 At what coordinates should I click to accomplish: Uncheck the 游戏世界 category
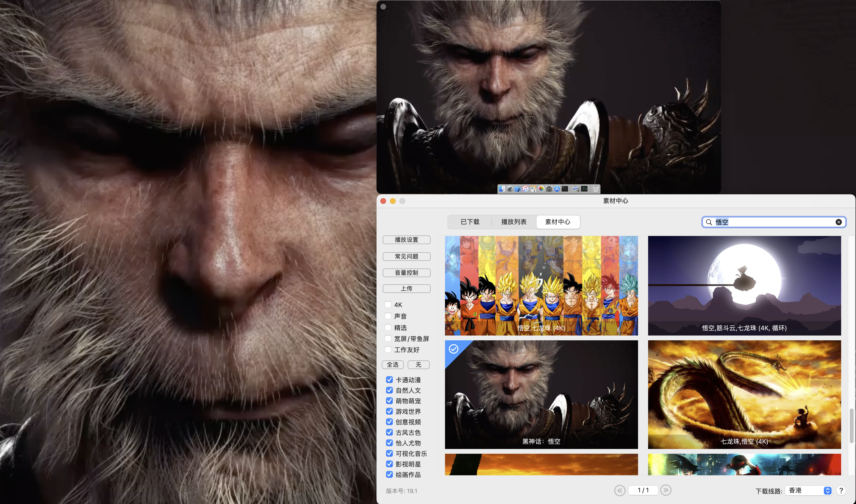click(389, 411)
